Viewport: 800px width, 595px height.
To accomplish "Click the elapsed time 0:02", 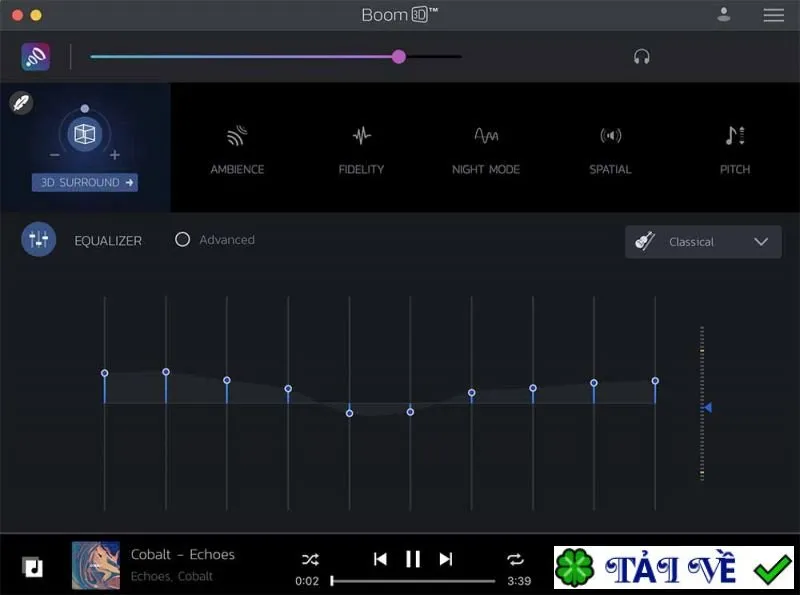I will (x=307, y=581).
